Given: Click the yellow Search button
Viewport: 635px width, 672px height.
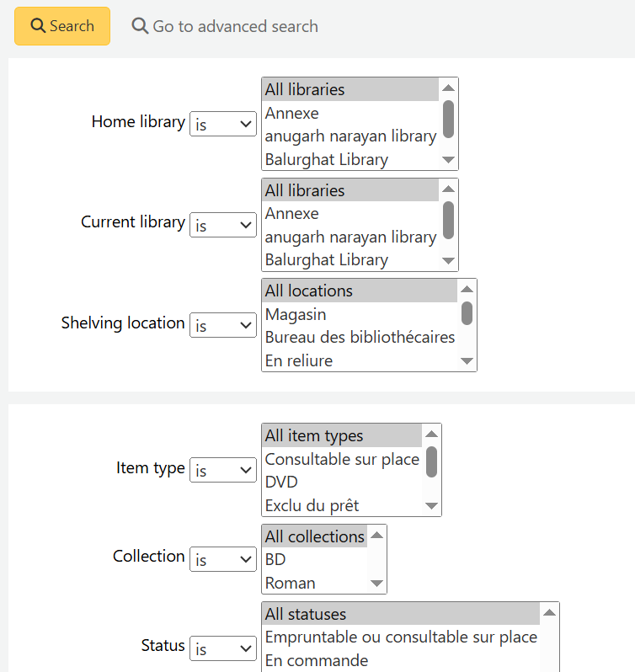Looking at the screenshot, I should [x=62, y=26].
